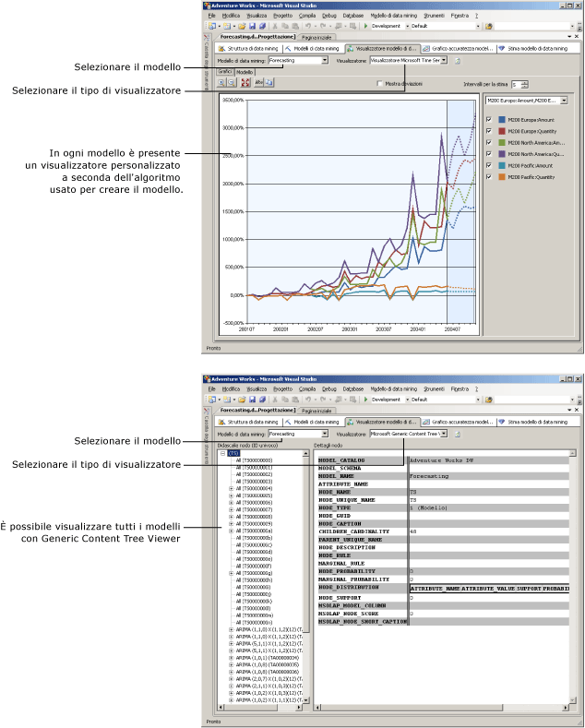Open Struttura di data mining tab in chart window
The image size is (585, 728).
pyautogui.click(x=249, y=48)
